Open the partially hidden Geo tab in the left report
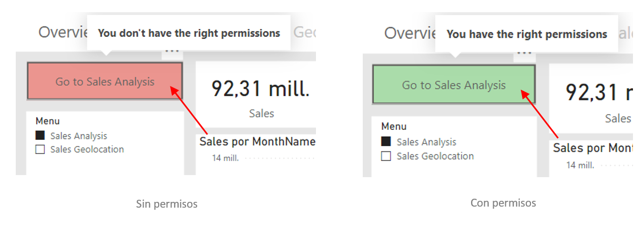This screenshot has height=225, width=644. pyautogui.click(x=304, y=33)
